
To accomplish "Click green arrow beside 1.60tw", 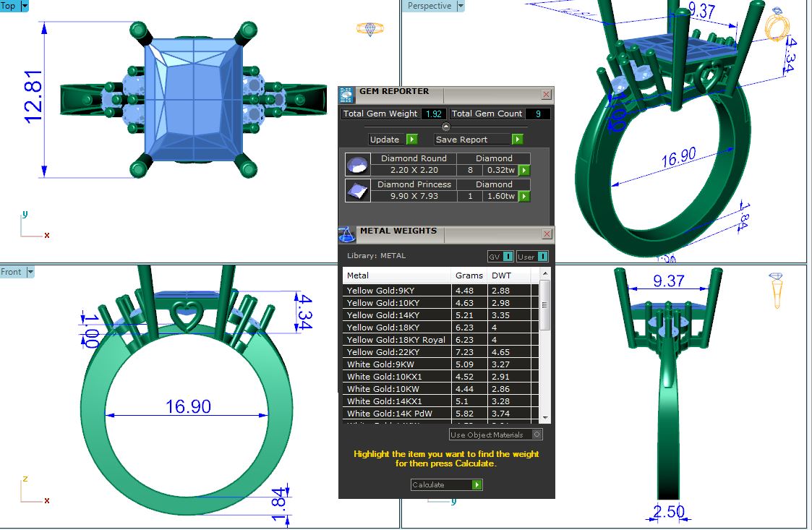I will point(524,197).
